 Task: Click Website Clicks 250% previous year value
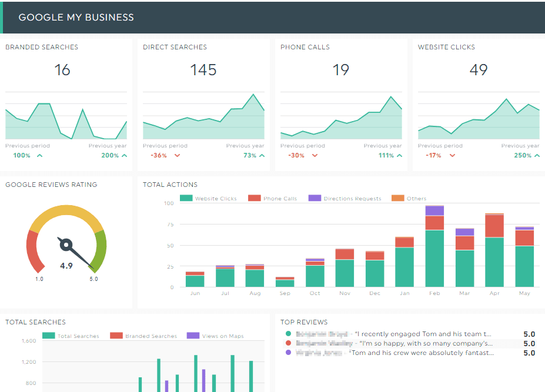523,155
